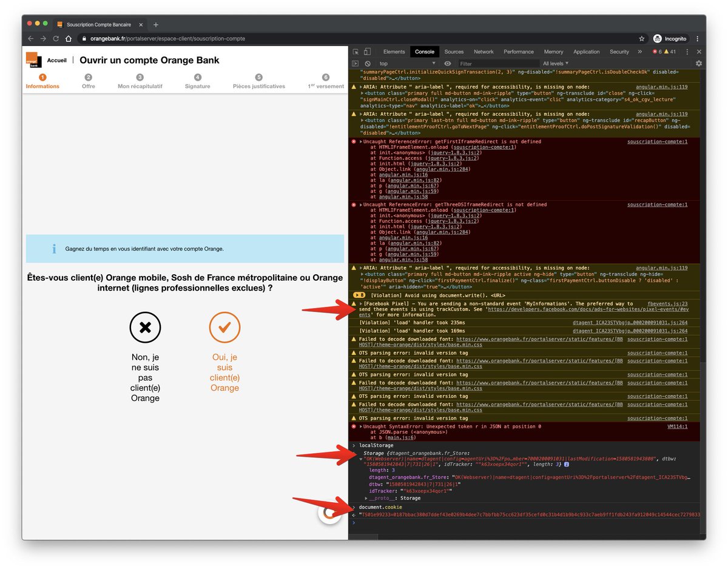This screenshot has width=728, height=569.
Task: Reload the page with the refresh icon
Action: (x=56, y=38)
